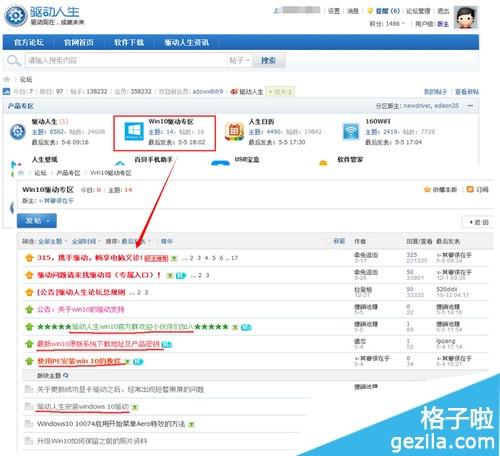Toggle the 新窗 open-in-new-window checkbox
The image size is (500, 456).
click(328, 241)
